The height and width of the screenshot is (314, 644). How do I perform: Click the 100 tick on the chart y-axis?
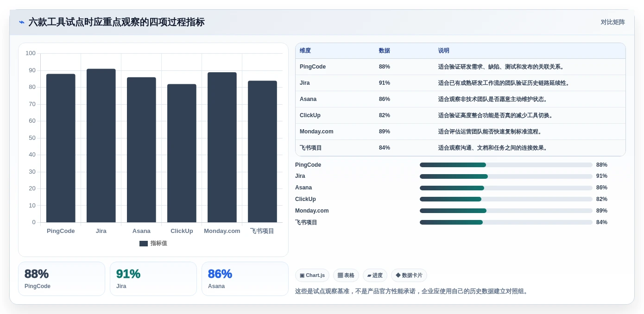tap(31, 53)
